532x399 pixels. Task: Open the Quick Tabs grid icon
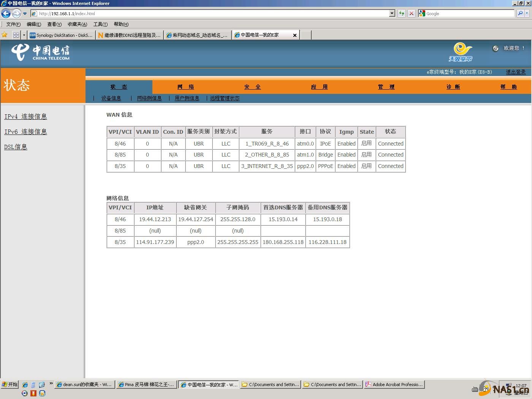pyautogui.click(x=16, y=35)
